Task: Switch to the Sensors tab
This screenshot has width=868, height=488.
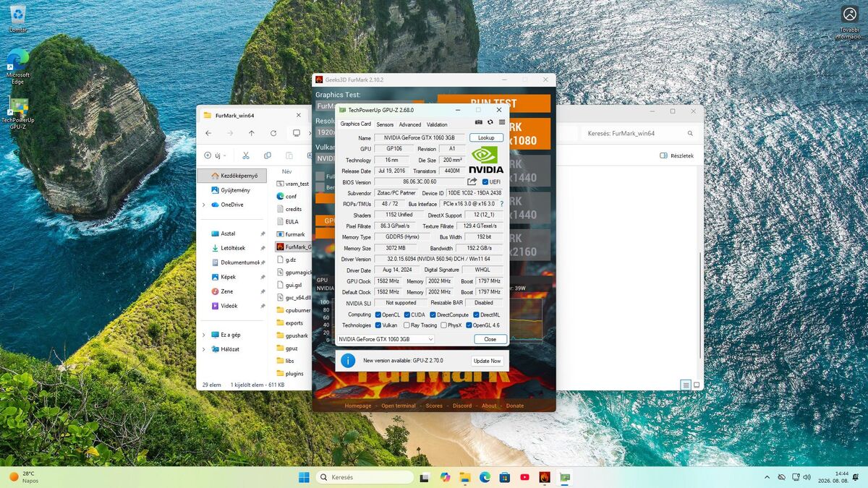Action: coord(385,124)
